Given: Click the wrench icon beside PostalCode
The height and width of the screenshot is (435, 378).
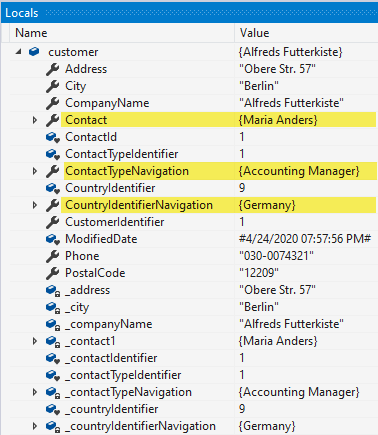Looking at the screenshot, I should pyautogui.click(x=53, y=273).
